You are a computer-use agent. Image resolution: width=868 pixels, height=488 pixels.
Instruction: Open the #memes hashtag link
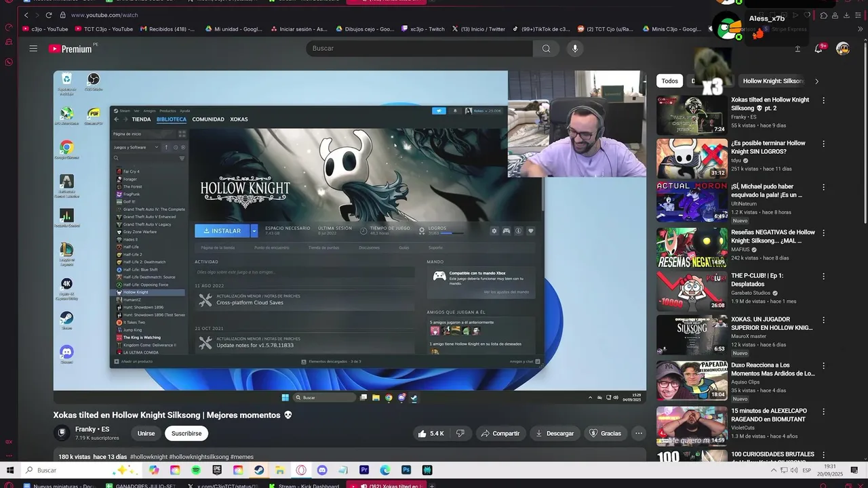click(x=242, y=457)
